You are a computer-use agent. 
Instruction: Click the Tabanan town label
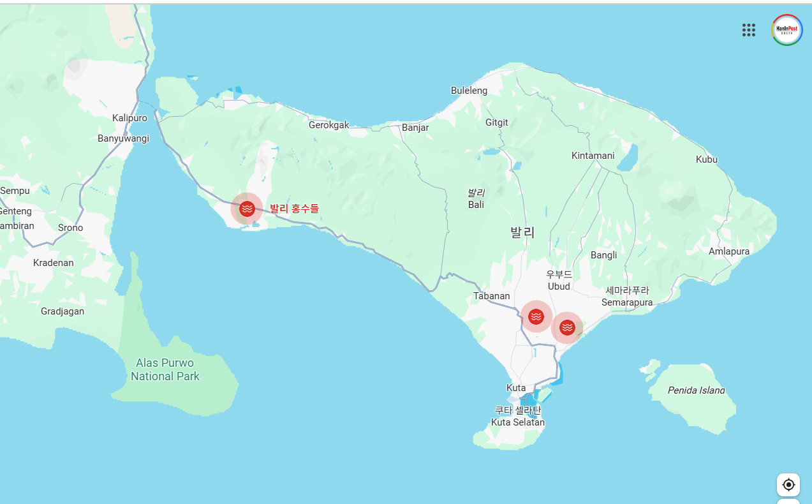click(x=492, y=296)
